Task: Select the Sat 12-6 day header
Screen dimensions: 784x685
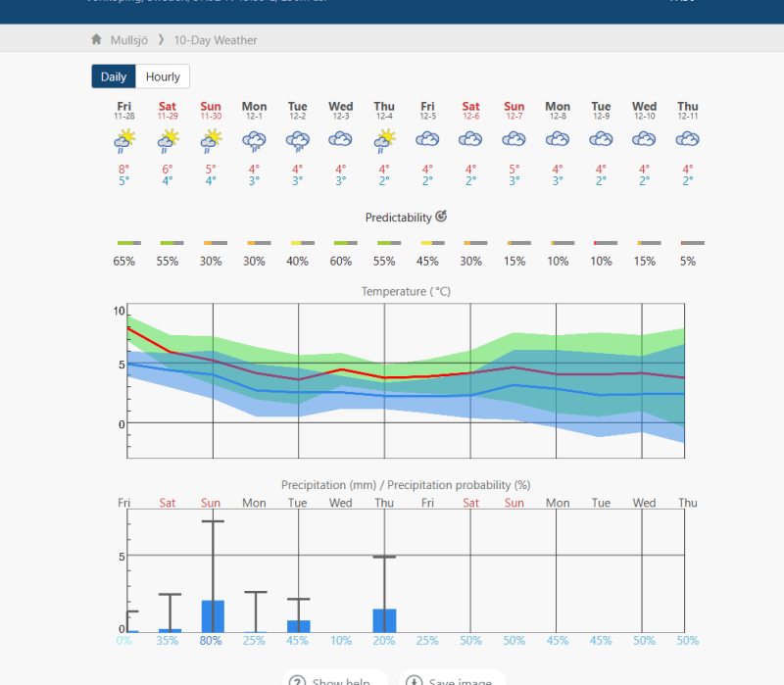Action: pos(470,110)
